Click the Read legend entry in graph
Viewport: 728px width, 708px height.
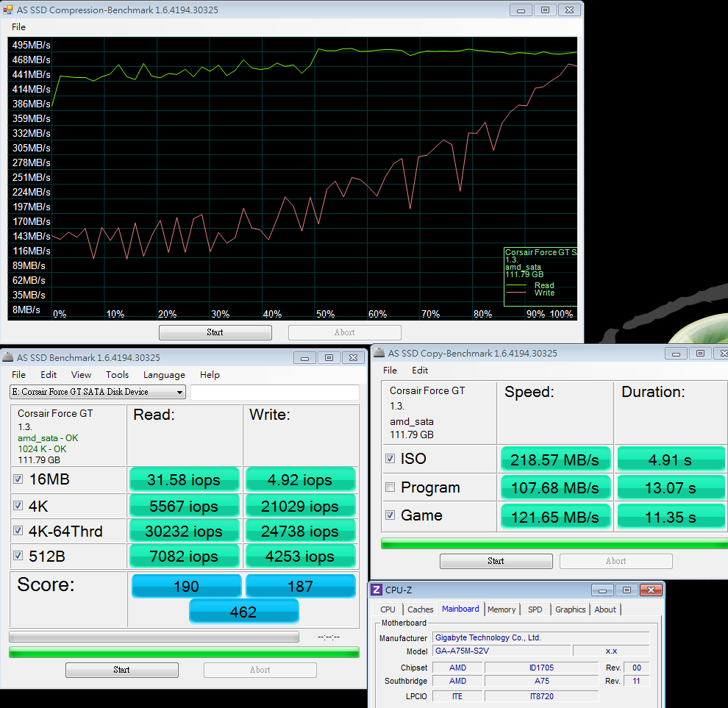[x=530, y=285]
